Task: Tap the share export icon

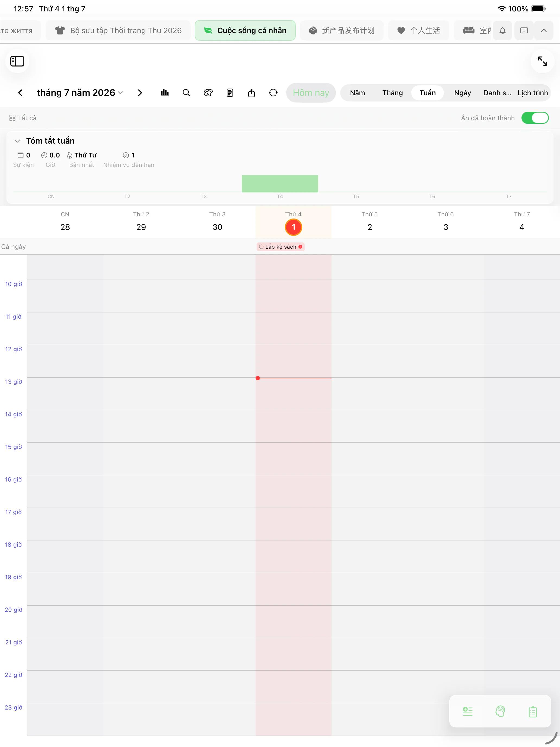Action: [252, 93]
